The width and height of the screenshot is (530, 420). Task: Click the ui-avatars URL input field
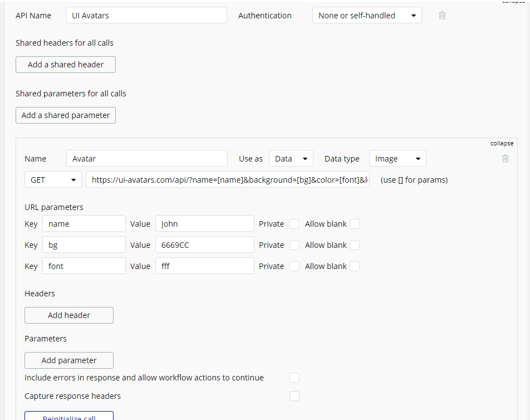point(227,180)
